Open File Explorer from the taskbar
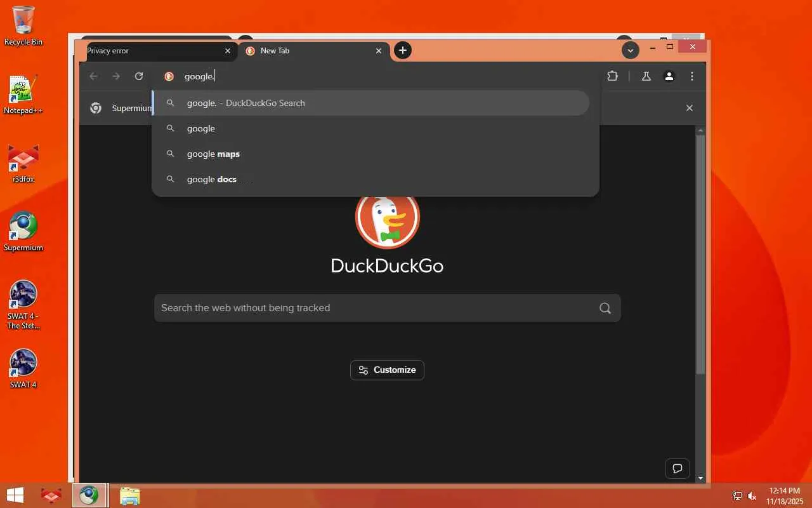 (129, 495)
